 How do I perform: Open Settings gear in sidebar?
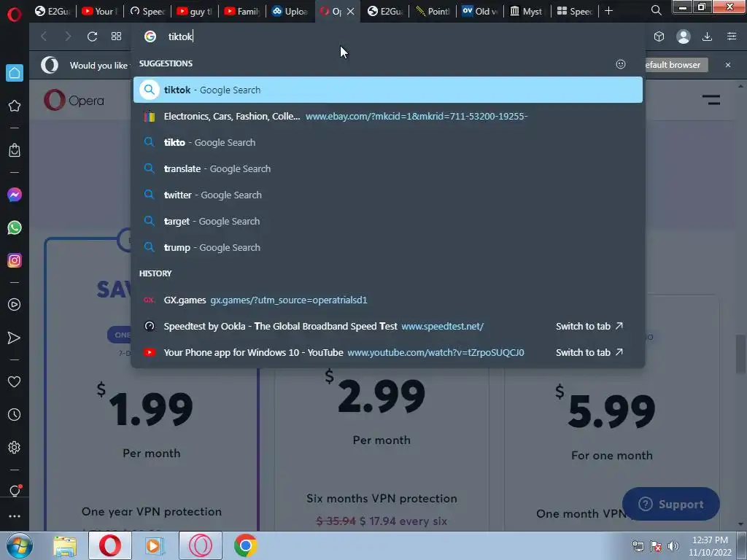15,448
